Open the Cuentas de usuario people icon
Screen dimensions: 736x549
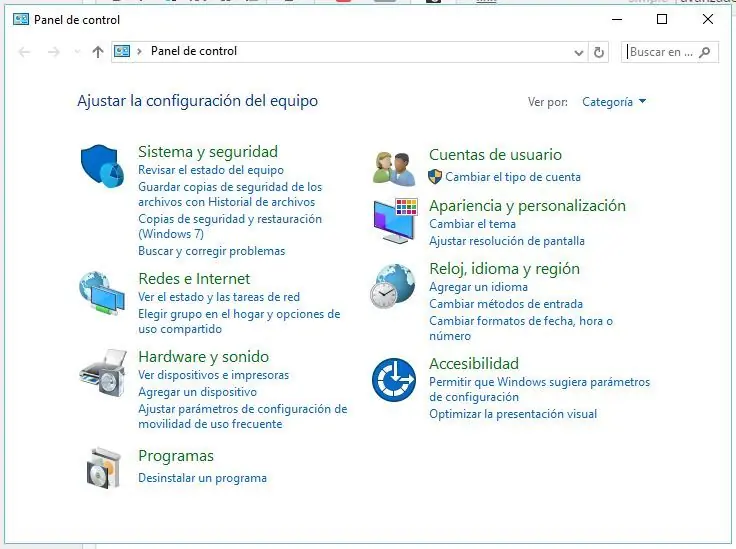[x=394, y=168]
